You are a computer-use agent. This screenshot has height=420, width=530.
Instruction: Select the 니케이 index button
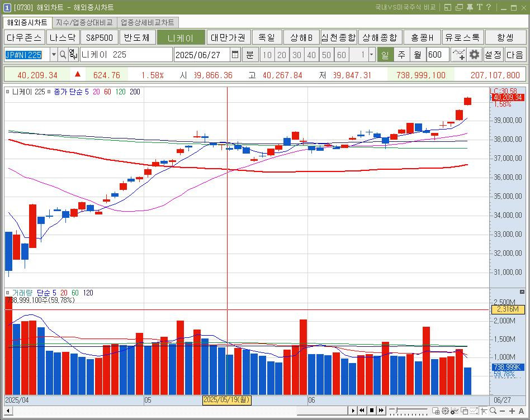(181, 37)
